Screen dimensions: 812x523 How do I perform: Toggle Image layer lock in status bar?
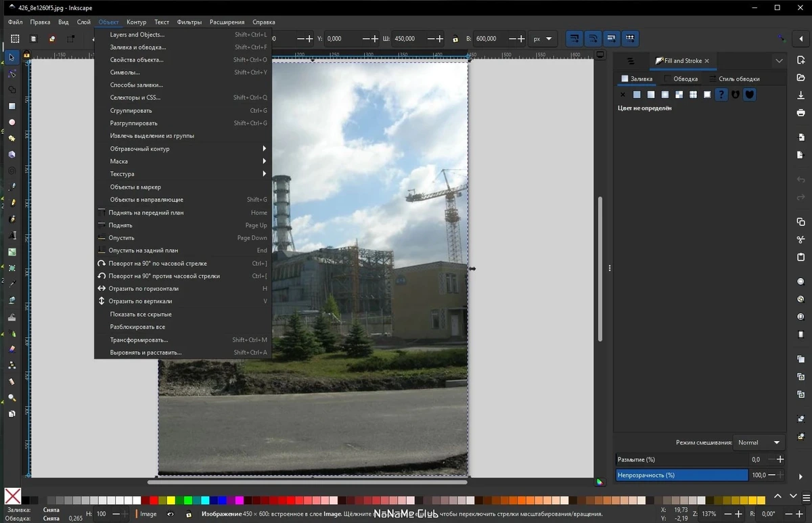(188, 514)
